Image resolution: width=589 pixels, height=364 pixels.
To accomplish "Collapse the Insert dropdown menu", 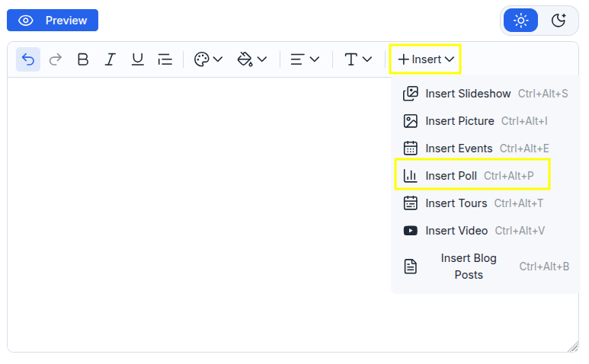I will [426, 59].
